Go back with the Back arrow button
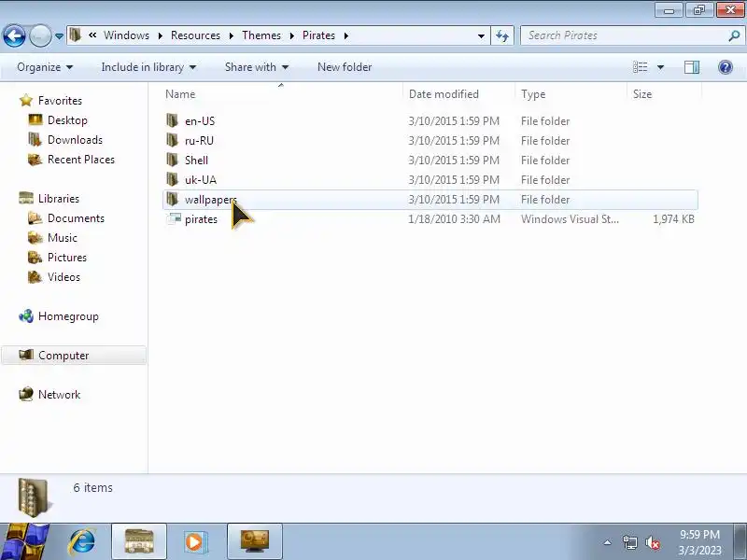 click(x=14, y=35)
